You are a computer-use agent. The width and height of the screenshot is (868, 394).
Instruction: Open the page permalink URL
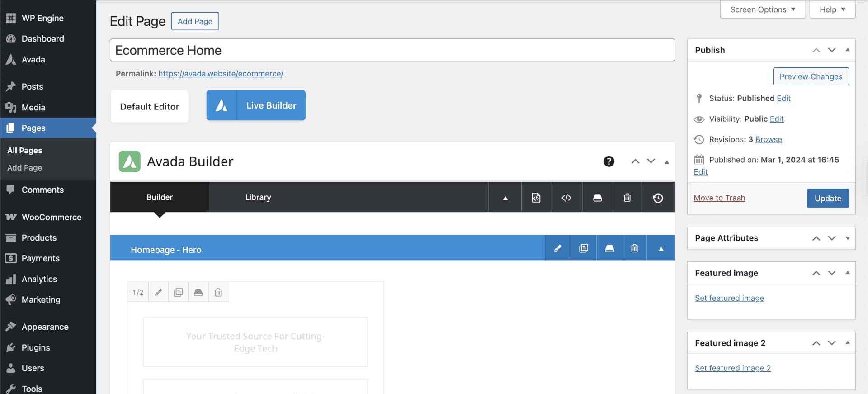pyautogui.click(x=221, y=73)
